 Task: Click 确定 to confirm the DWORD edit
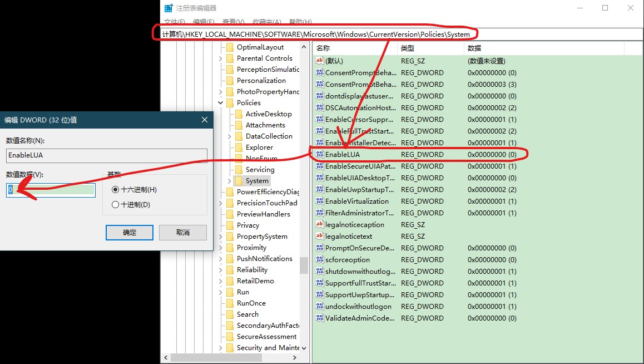coord(130,233)
